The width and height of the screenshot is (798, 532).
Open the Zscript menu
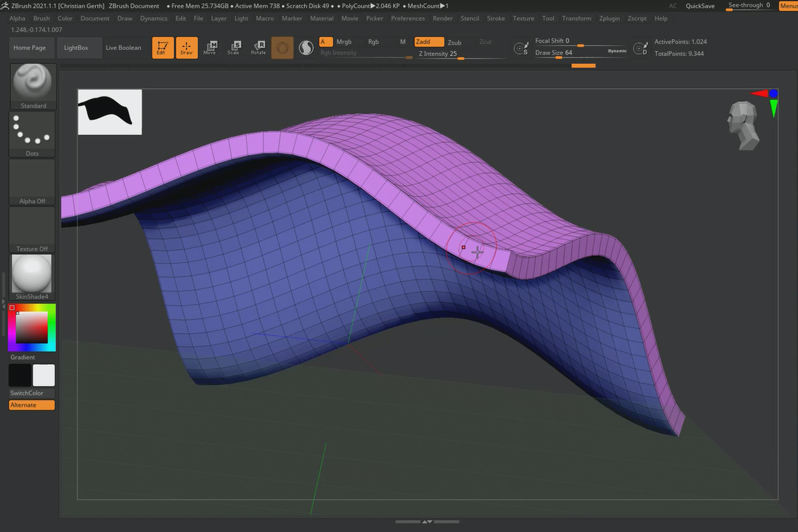638,19
